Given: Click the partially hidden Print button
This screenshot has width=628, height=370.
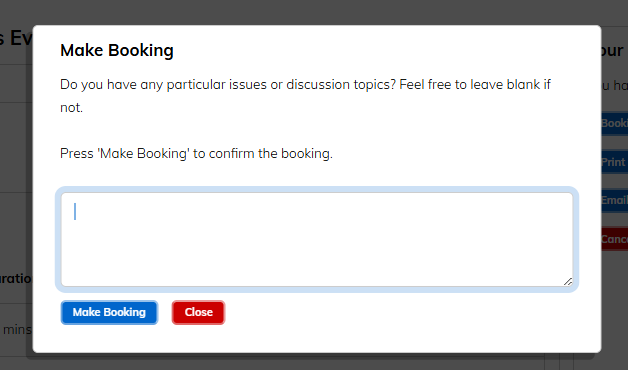Looking at the screenshot, I should click(x=614, y=162).
